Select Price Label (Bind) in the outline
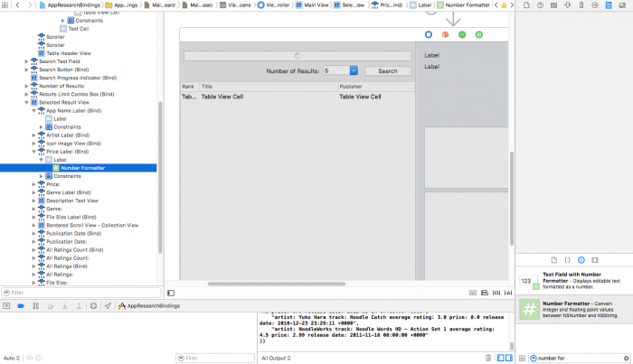633x364 pixels. point(71,151)
